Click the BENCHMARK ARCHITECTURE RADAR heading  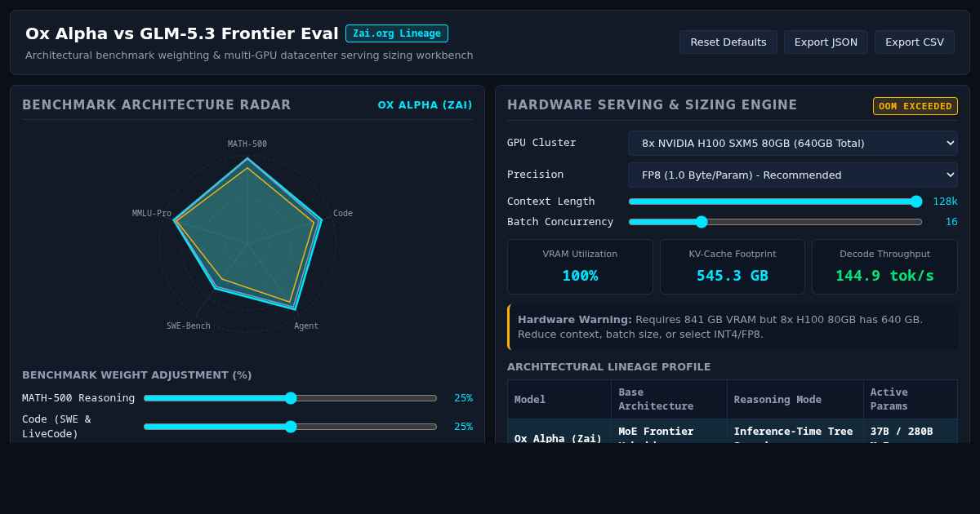pos(157,105)
